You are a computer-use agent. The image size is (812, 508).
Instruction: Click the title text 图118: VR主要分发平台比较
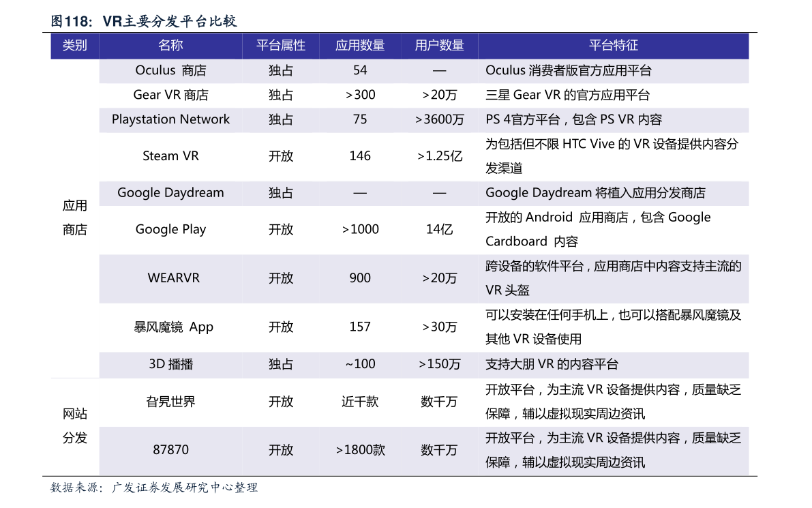[x=143, y=21]
